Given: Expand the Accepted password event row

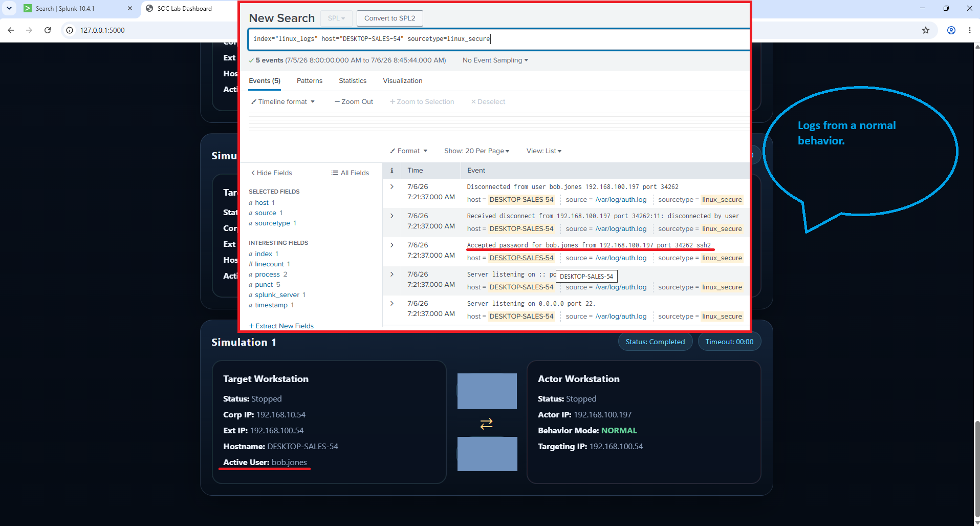Looking at the screenshot, I should click(392, 245).
